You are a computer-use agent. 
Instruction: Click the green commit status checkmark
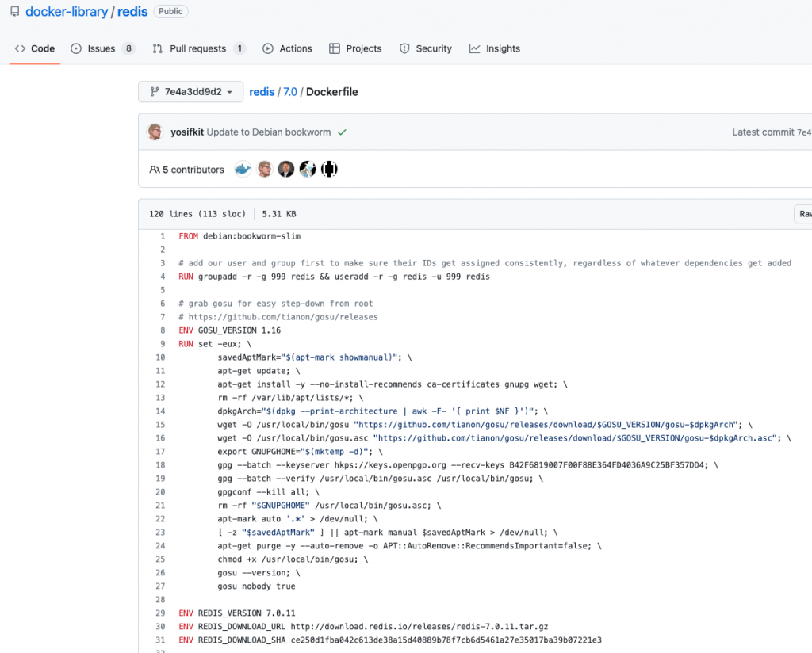coord(342,132)
